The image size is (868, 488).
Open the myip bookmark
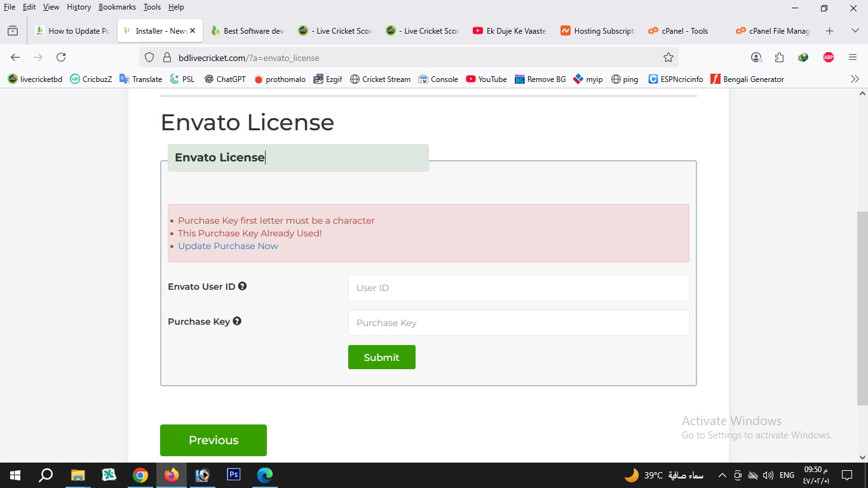pyautogui.click(x=588, y=79)
